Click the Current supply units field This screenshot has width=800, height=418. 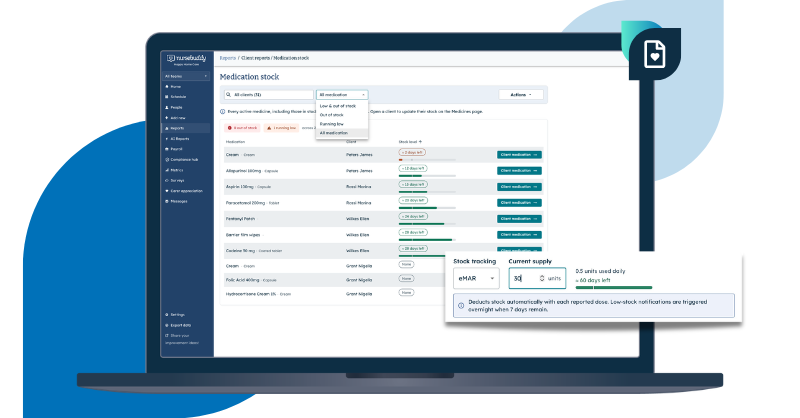coord(537,278)
